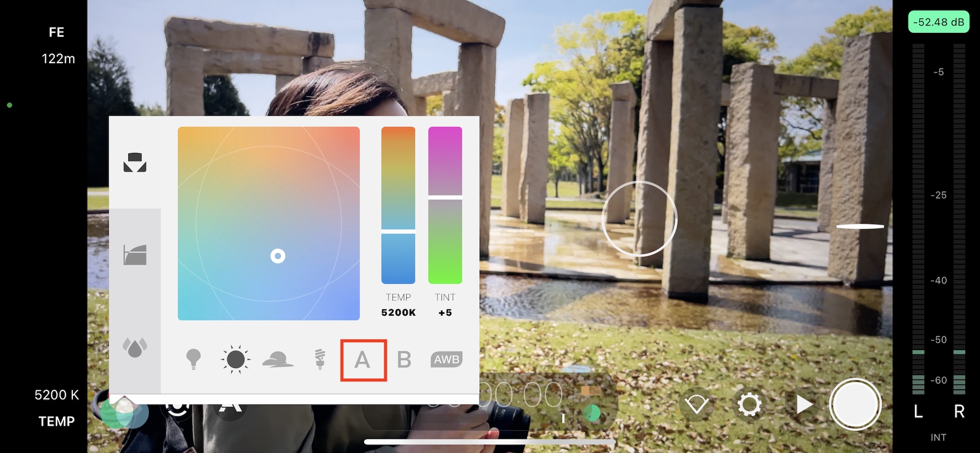Tap the FE label at top left
The image size is (980, 453).
point(56,32)
